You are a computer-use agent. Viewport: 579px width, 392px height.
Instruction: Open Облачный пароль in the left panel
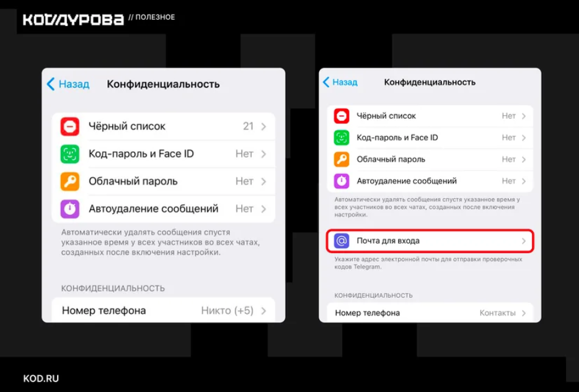(x=163, y=181)
